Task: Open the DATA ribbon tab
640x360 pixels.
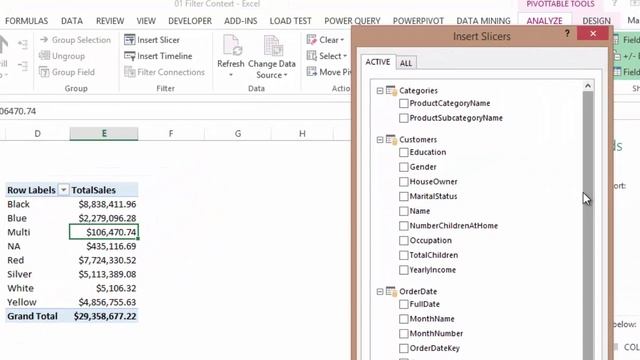Action: pyautogui.click(x=72, y=21)
